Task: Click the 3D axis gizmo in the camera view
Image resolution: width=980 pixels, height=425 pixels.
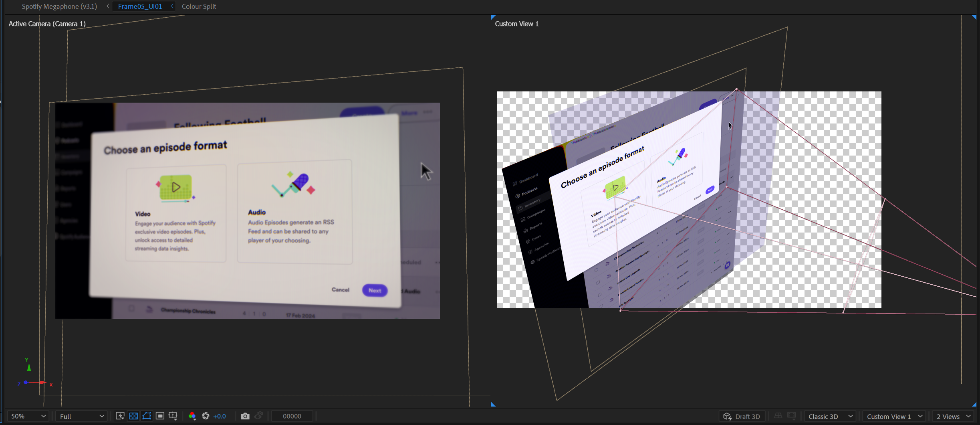Action: point(34,373)
